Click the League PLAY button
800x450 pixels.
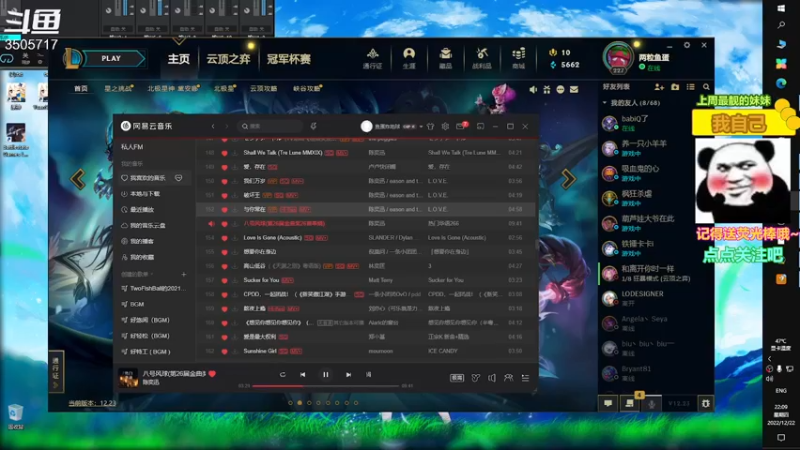(111, 59)
